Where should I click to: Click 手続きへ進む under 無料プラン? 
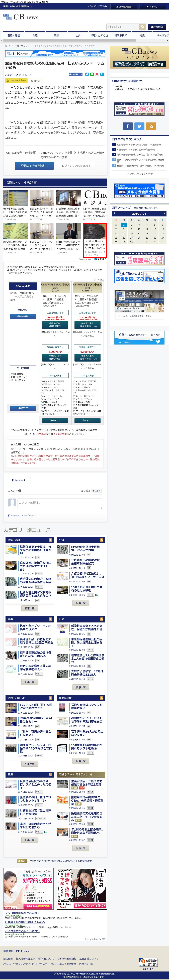[23, 316]
